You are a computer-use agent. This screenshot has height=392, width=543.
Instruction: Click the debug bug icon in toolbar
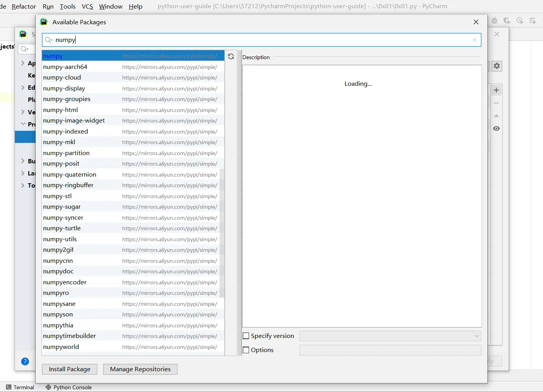pyautogui.click(x=494, y=21)
